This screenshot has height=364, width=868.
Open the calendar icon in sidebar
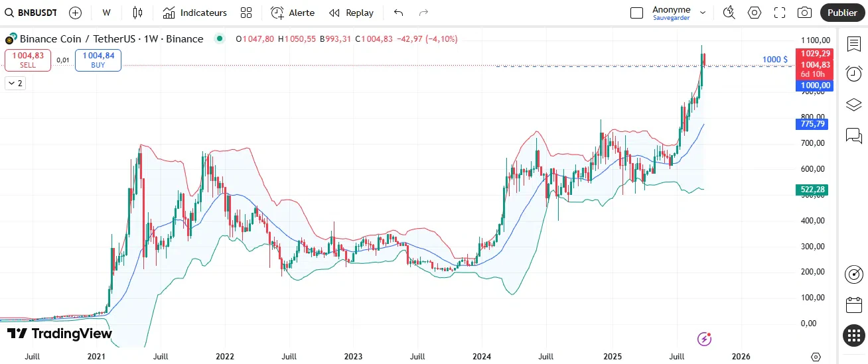(x=853, y=305)
